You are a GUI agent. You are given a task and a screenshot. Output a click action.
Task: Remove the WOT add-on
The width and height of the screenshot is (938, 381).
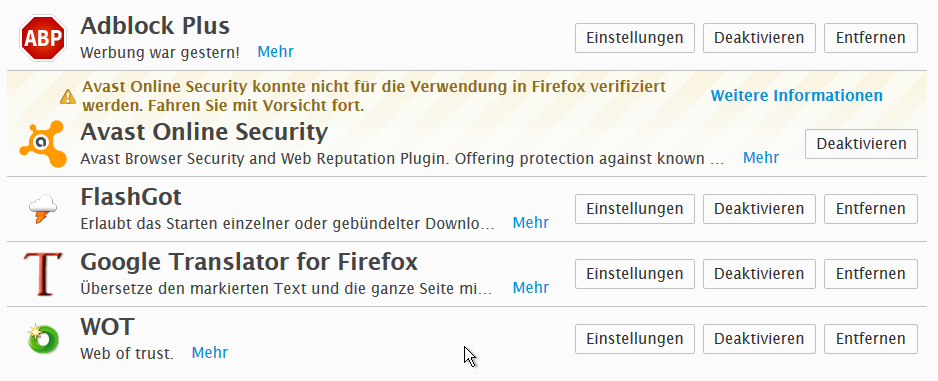[870, 339]
